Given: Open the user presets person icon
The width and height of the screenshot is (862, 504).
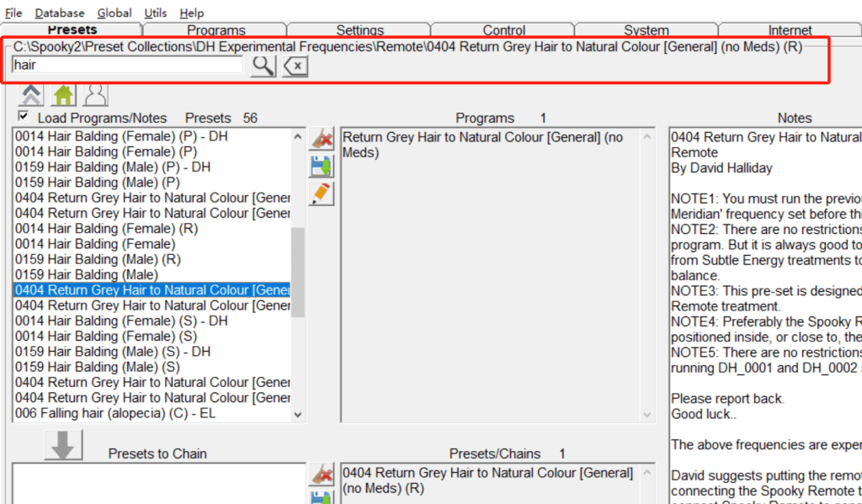Looking at the screenshot, I should coord(96,95).
